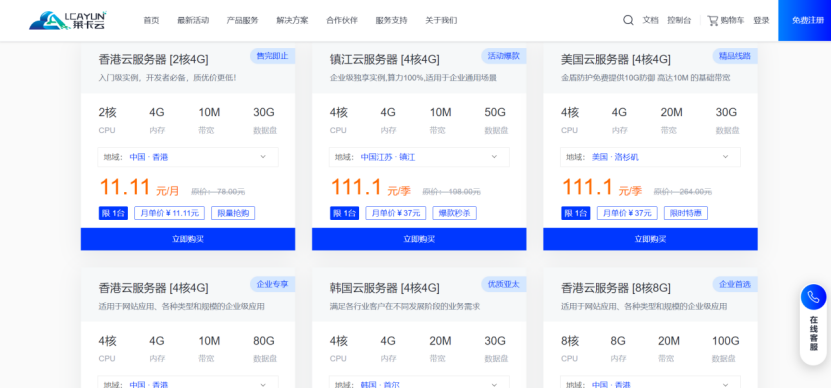The image size is (831, 388).
Task: Click 立即购买 for 镇江云服务器
Action: [x=419, y=239]
